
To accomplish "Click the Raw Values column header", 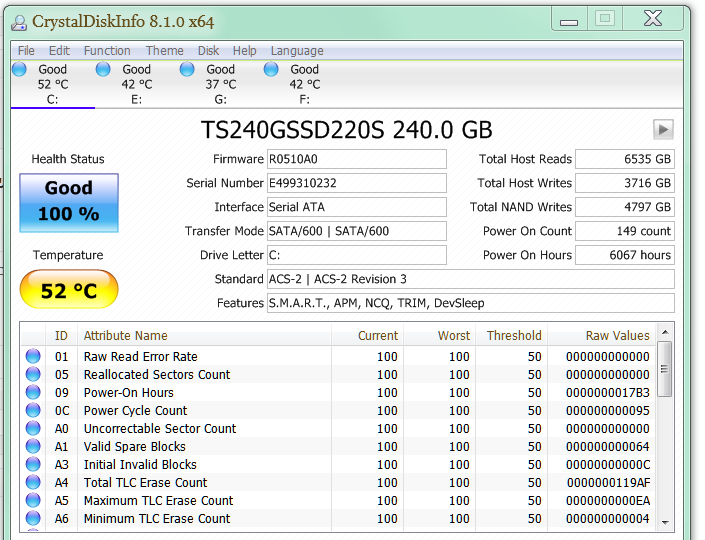I will click(x=602, y=335).
